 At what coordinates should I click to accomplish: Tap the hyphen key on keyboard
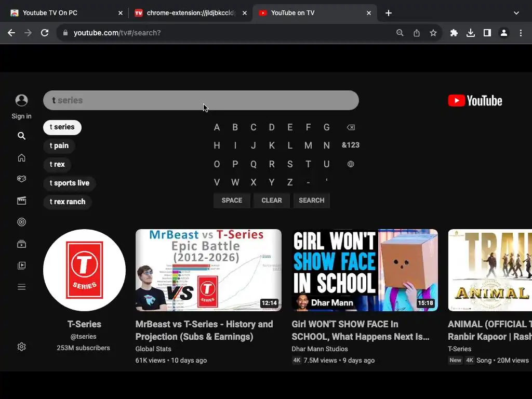click(x=308, y=182)
